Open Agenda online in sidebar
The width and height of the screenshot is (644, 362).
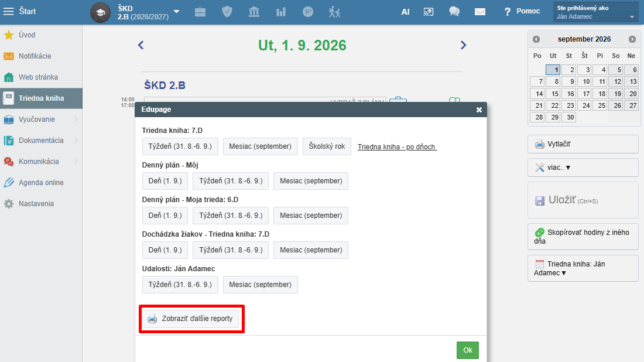click(x=41, y=183)
